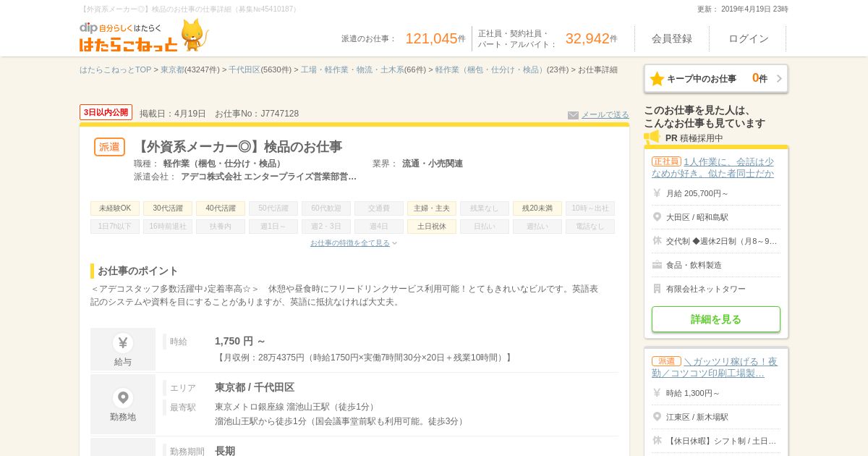Click the お仕事のポイント heading

click(x=137, y=271)
